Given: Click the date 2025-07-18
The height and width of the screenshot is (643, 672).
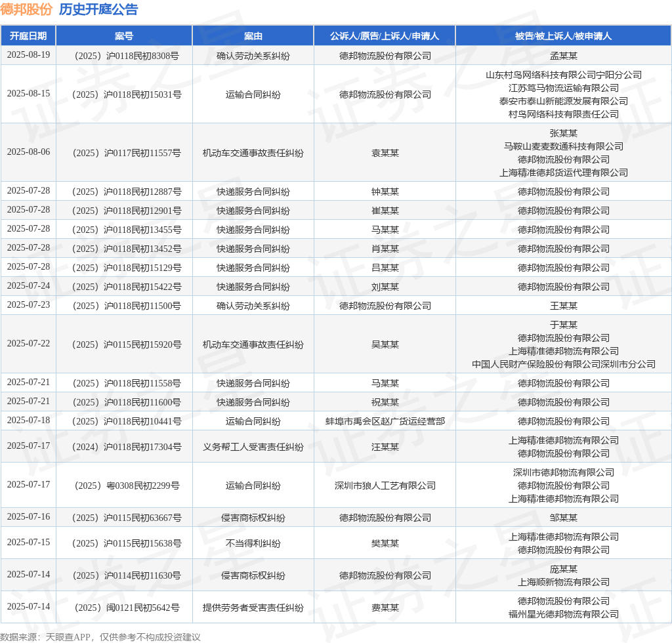Looking at the screenshot, I should 28,420.
